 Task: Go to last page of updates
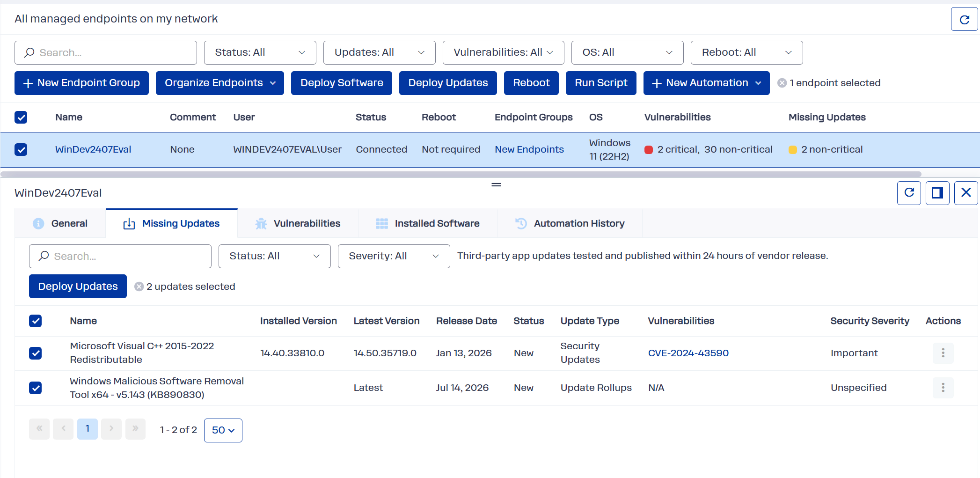(135, 429)
